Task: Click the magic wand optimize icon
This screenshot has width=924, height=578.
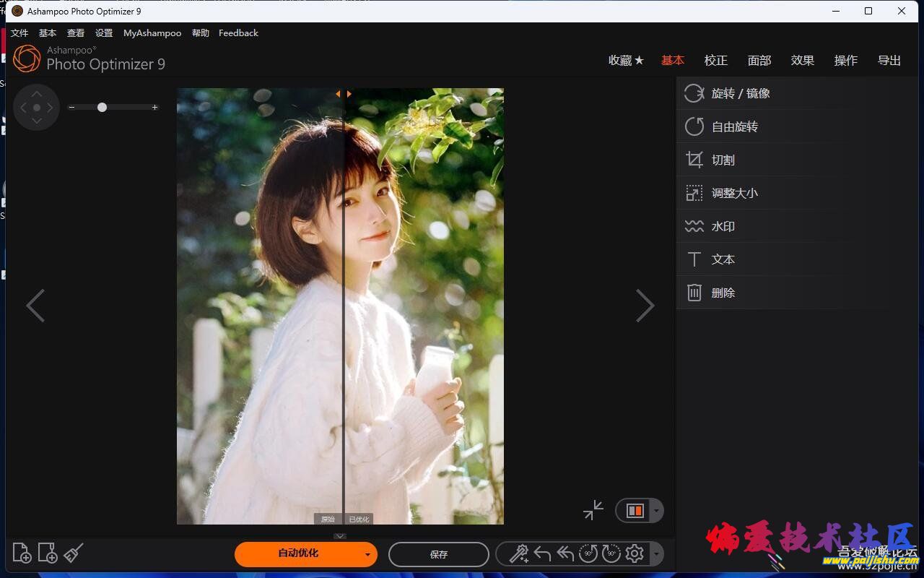Action: (519, 554)
